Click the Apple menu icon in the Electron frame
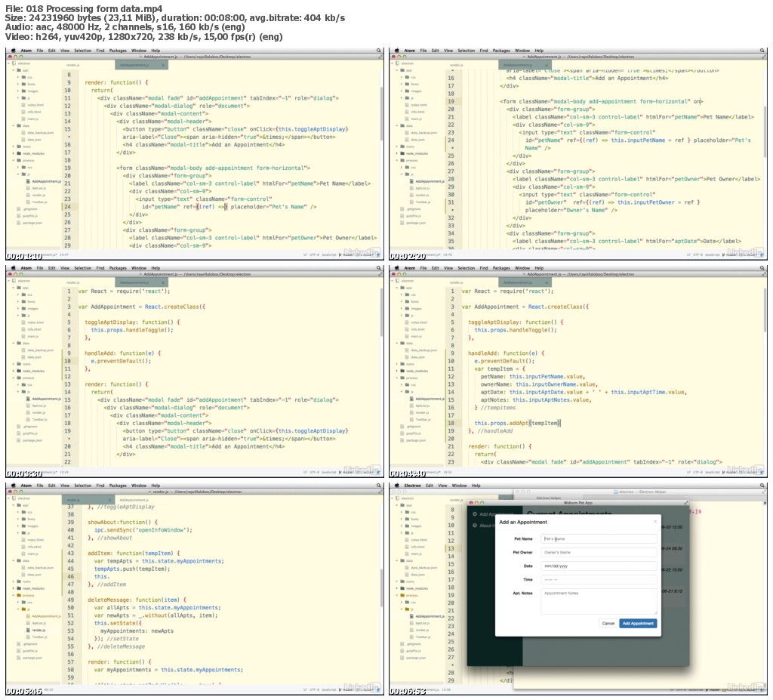Screen dimensions: 773x700 coord(397,486)
